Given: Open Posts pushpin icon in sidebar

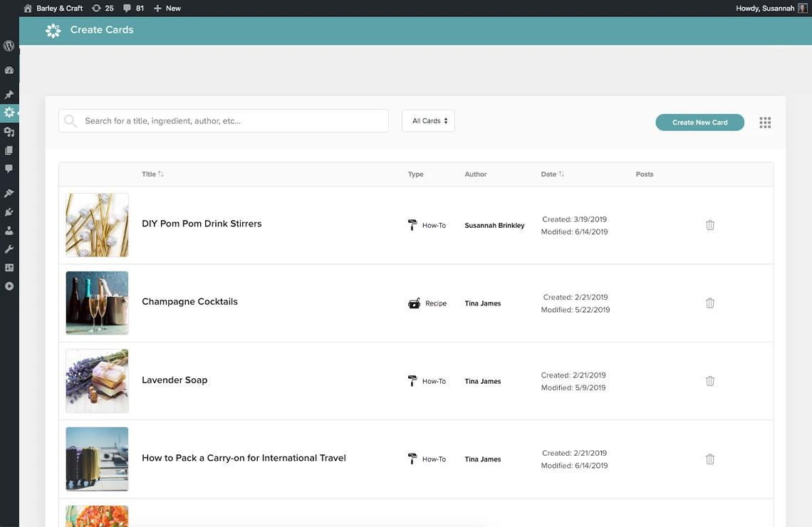Looking at the screenshot, I should coord(9,95).
